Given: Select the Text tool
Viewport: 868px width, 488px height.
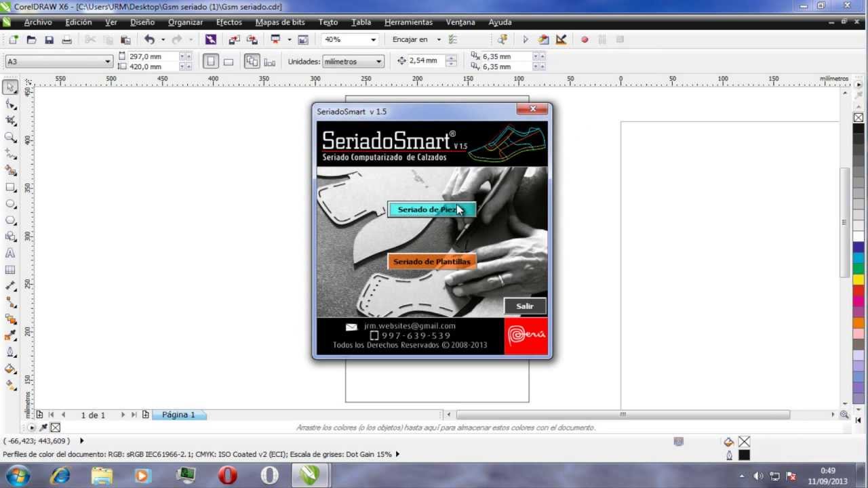Looking at the screenshot, I should coord(10,253).
